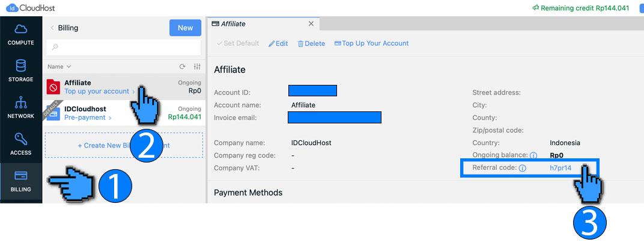Viewport: 644px width, 245px height.
Task: Click info icon beside Ongoing balance
Action: [x=533, y=155]
